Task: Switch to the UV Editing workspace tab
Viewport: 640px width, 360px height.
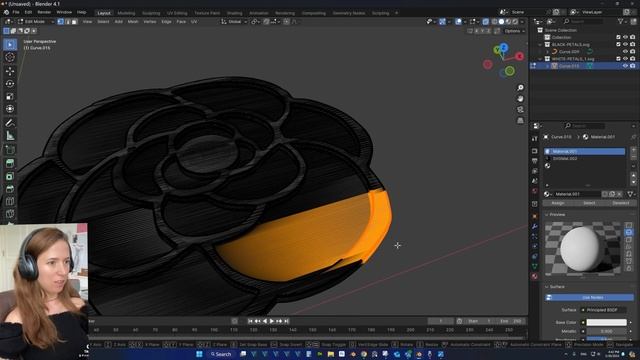Action: (x=177, y=13)
